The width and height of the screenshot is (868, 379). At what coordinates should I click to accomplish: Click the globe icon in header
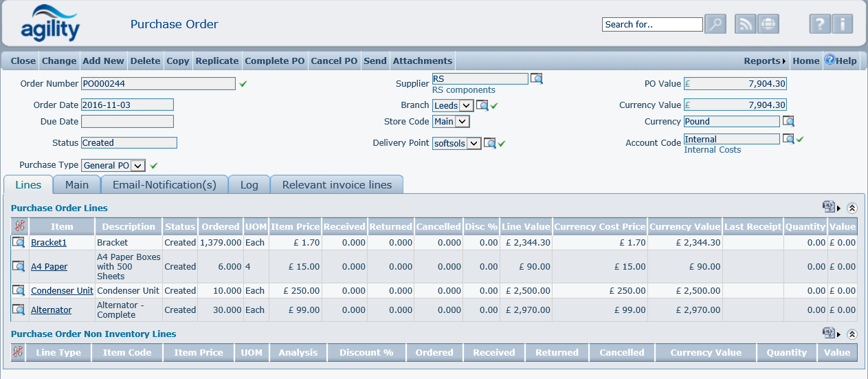point(768,24)
